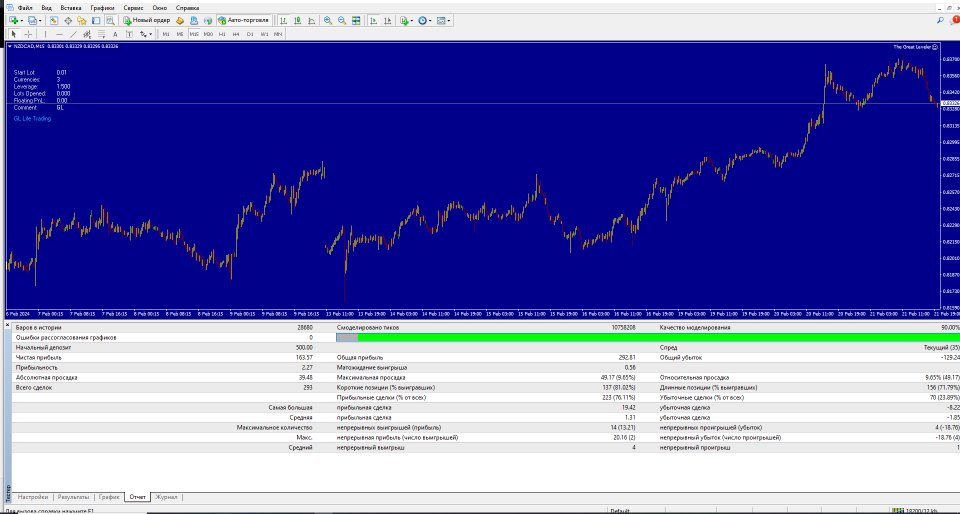Switch chart to Bar Chart mode
The image size is (960, 514).
[x=284, y=20]
